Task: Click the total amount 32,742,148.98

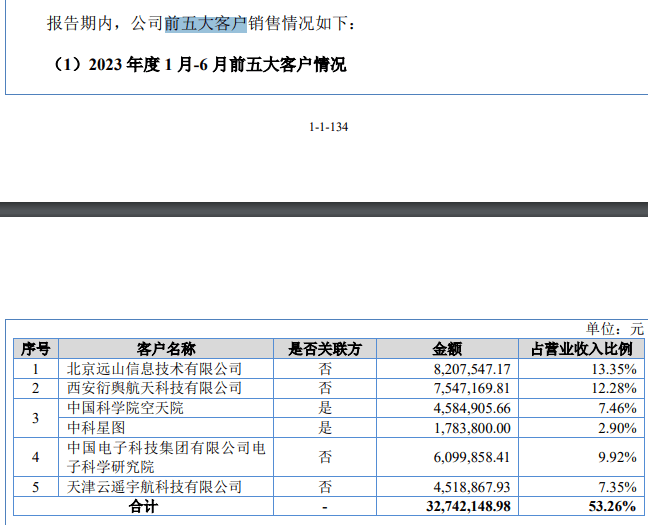Action: [468, 506]
